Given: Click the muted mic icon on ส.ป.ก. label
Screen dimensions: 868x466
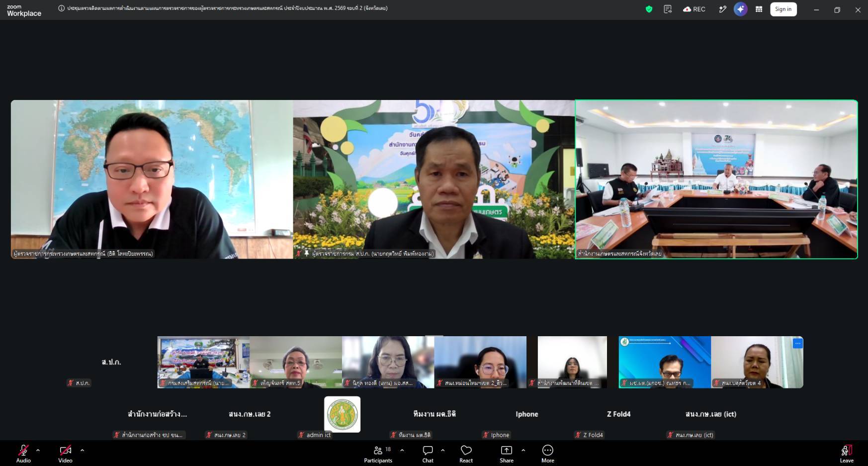Looking at the screenshot, I should (71, 383).
